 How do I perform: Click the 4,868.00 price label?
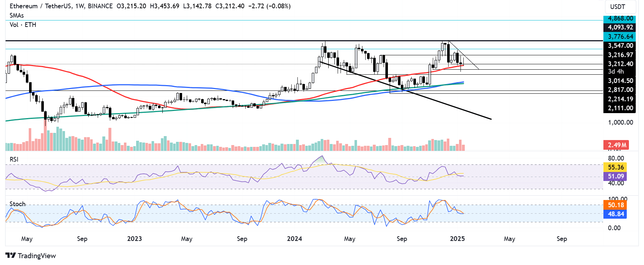point(620,18)
